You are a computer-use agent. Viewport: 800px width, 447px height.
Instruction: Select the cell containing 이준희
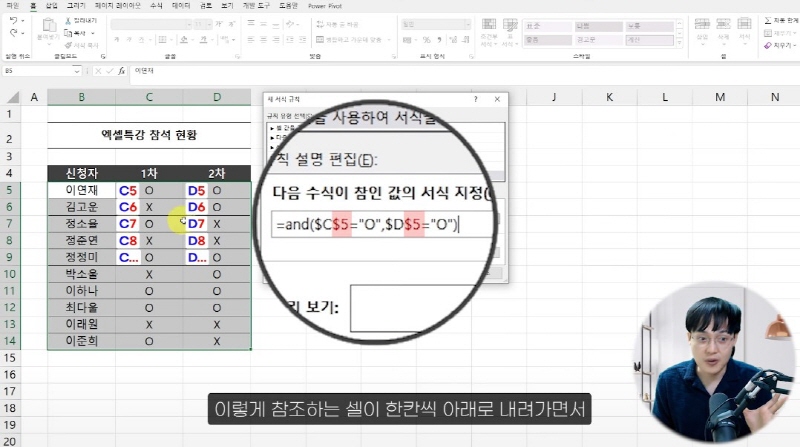(x=82, y=341)
